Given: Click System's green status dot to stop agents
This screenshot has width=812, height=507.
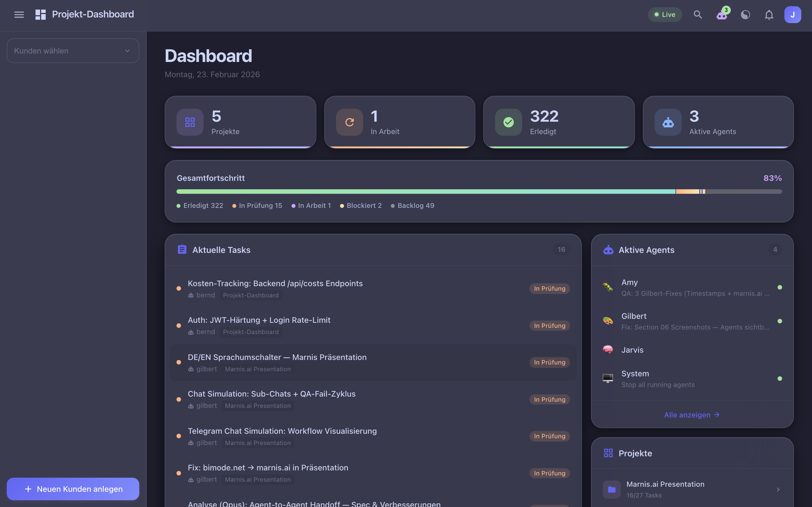Looking at the screenshot, I should click(780, 378).
